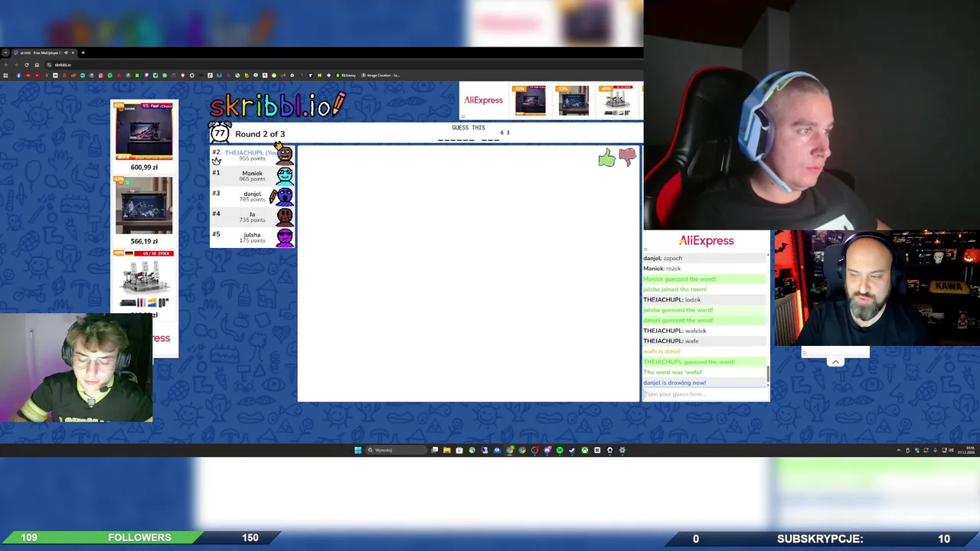
Task: Open File Explorer from the taskbar
Action: pos(446,450)
